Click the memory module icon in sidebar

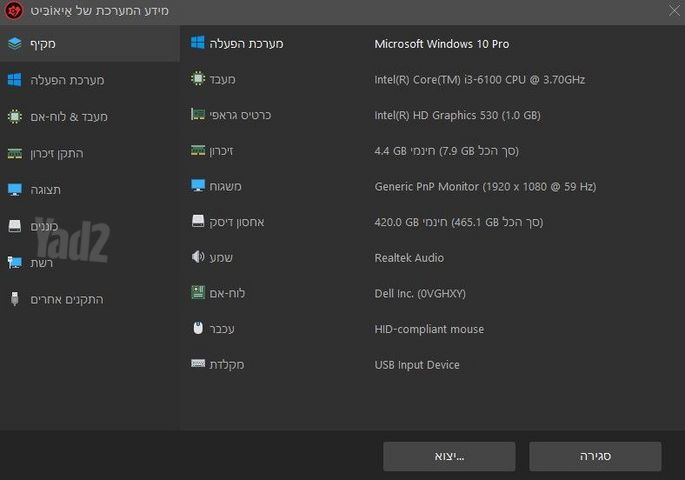point(14,153)
